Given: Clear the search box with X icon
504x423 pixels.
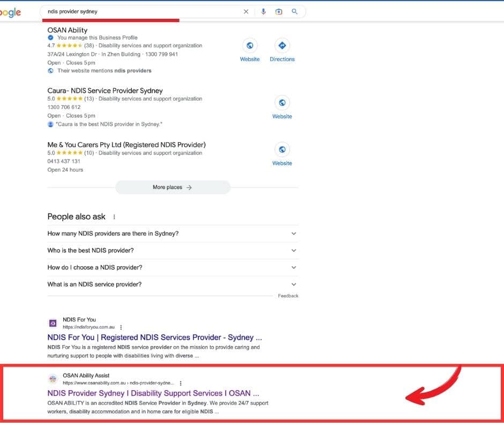Looking at the screenshot, I should (x=246, y=11).
